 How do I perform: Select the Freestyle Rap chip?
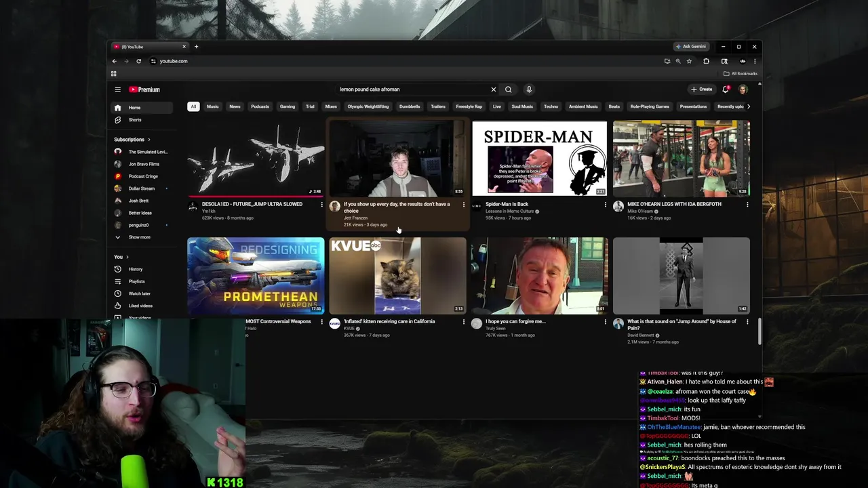pos(469,106)
